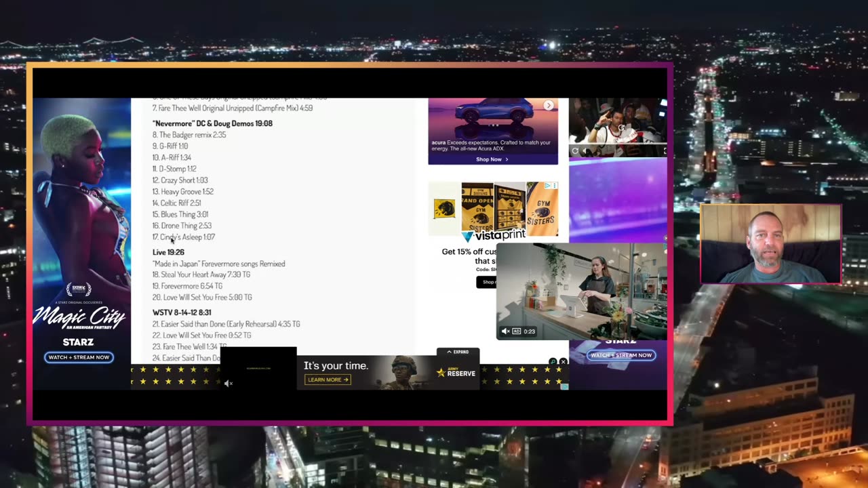Click 'Made in Japan Forevermore songs Remixed' line
868x488 pixels.
[x=218, y=264]
